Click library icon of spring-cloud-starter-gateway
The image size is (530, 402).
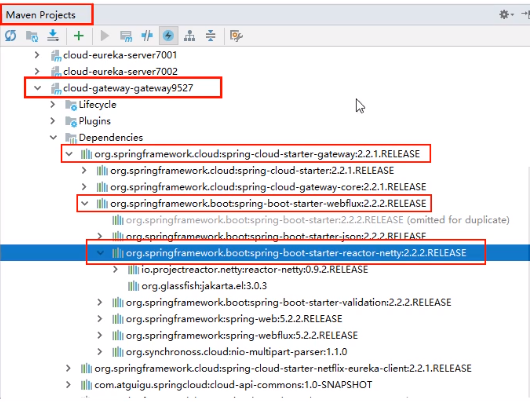(x=86, y=154)
